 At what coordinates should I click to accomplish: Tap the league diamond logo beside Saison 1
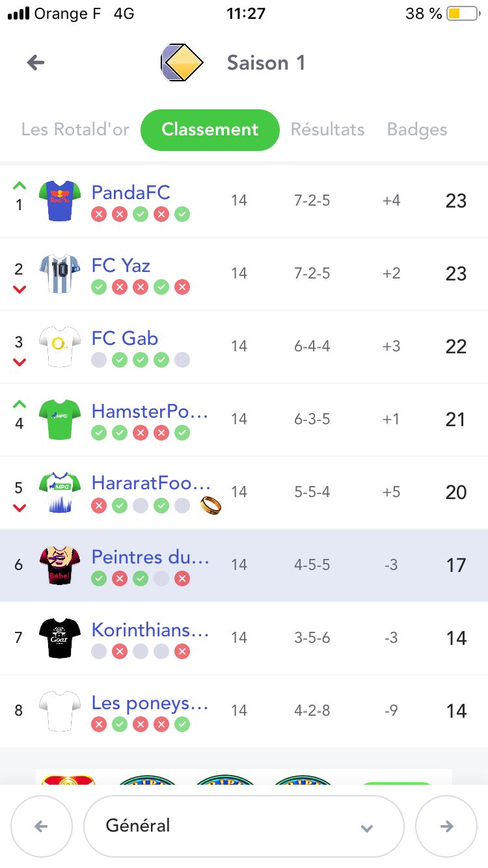point(182,62)
